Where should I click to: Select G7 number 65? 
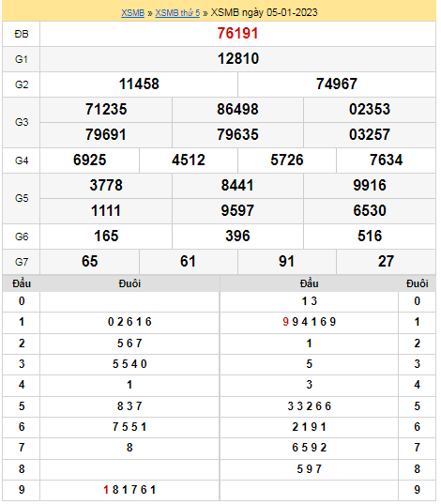click(x=89, y=261)
